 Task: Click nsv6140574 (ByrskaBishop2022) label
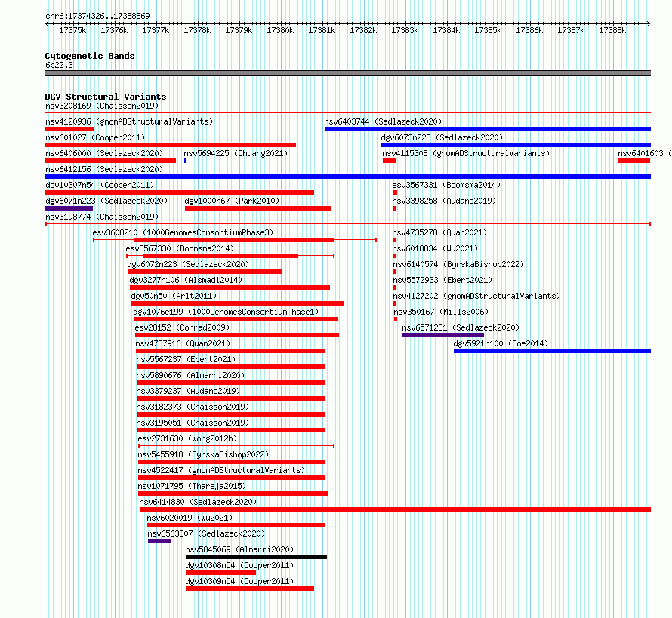458,264
